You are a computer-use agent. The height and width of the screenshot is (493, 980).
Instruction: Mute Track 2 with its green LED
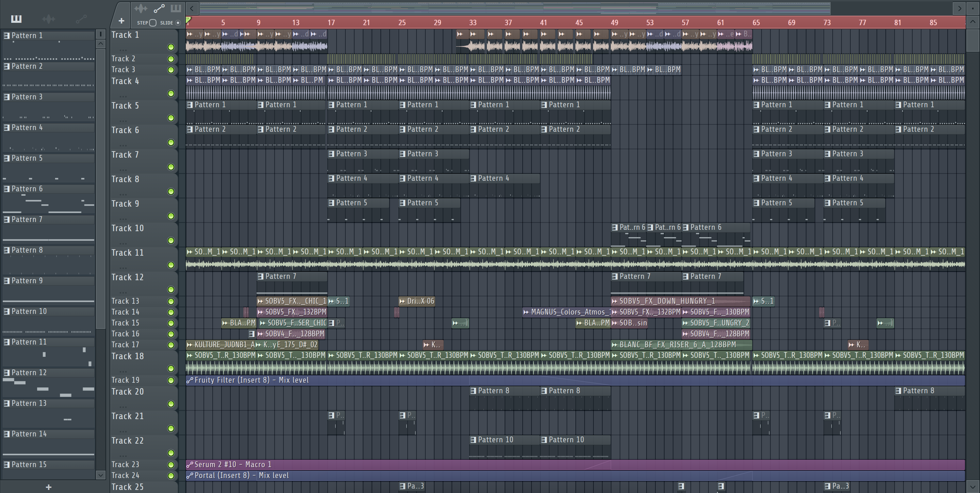click(x=171, y=59)
